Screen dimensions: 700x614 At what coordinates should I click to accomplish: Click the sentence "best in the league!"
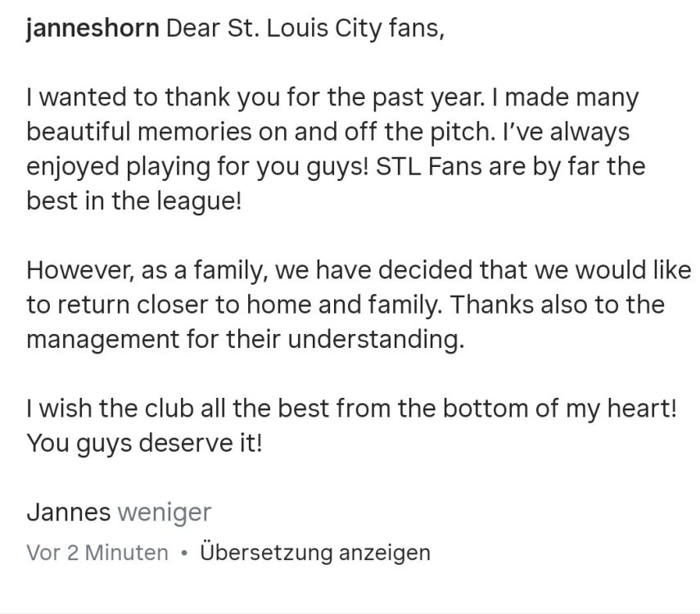click(x=134, y=201)
